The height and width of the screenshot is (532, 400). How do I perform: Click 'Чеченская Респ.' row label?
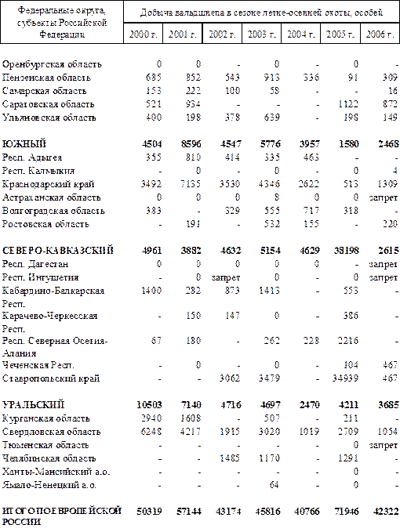(x=38, y=365)
